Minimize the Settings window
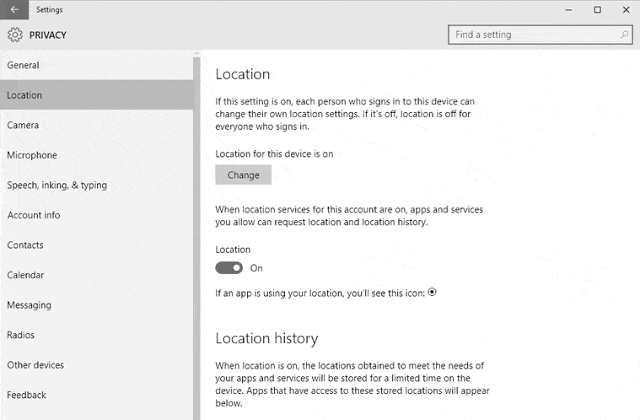 point(569,9)
